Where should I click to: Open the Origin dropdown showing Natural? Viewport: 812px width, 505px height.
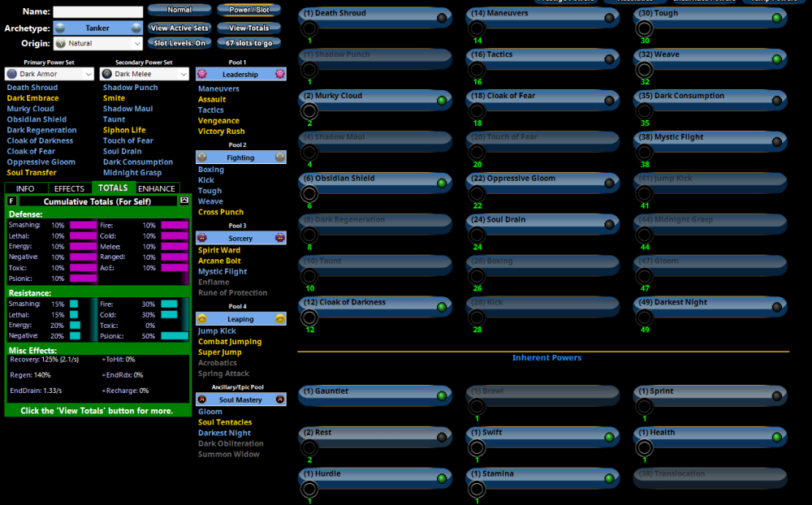point(97,43)
